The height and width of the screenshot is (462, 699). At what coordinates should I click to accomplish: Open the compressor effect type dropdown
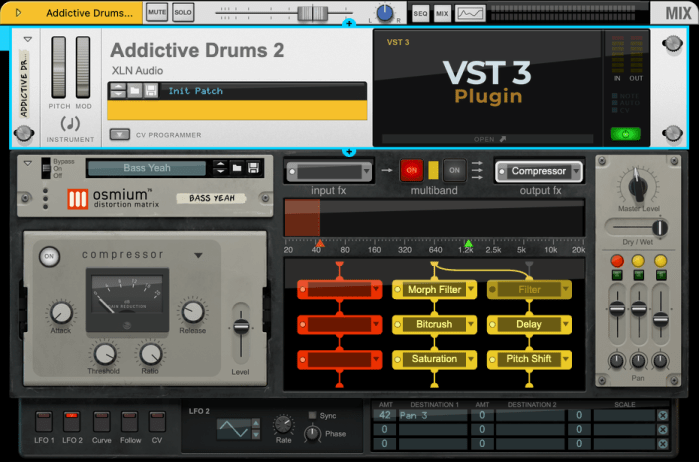click(x=198, y=256)
